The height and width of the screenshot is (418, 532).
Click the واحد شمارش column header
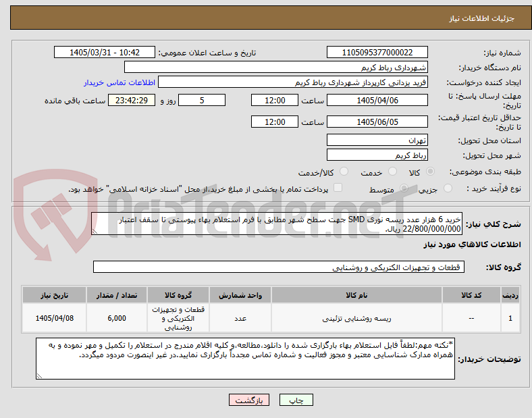tap(240, 295)
